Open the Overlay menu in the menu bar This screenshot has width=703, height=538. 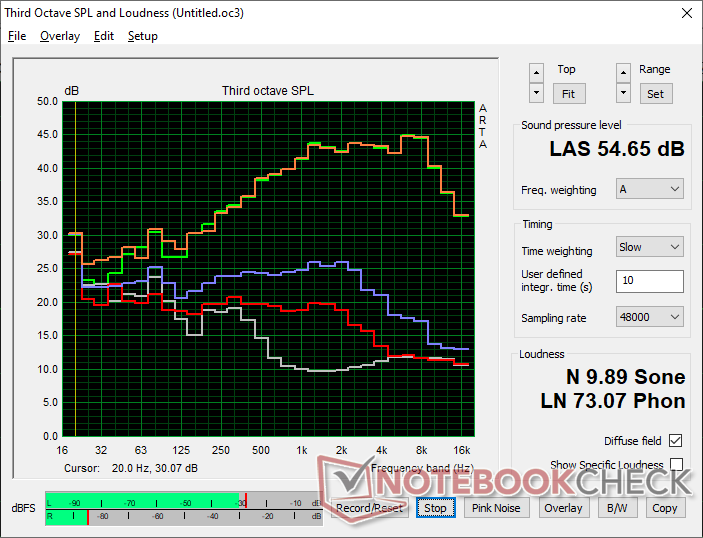point(60,36)
